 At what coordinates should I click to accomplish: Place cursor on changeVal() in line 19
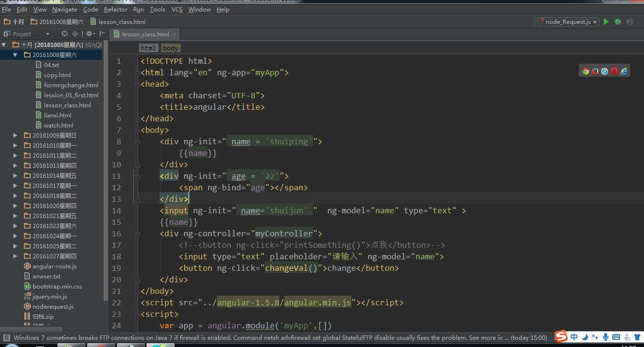tap(292, 268)
